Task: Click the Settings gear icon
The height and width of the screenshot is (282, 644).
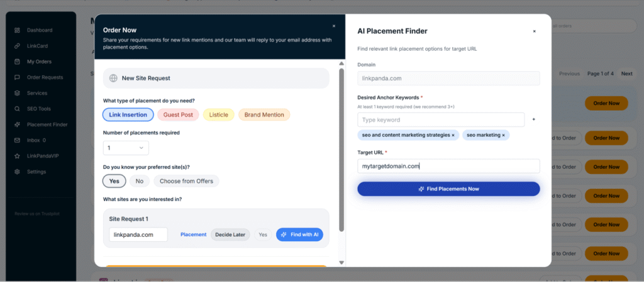Action: pyautogui.click(x=18, y=171)
